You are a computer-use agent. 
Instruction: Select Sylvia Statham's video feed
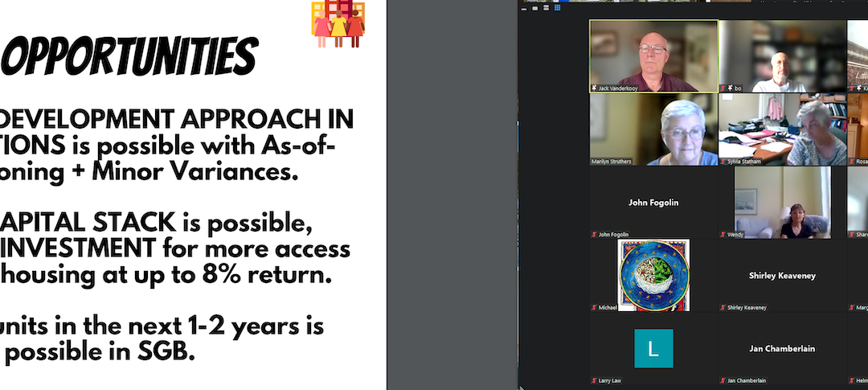point(781,127)
